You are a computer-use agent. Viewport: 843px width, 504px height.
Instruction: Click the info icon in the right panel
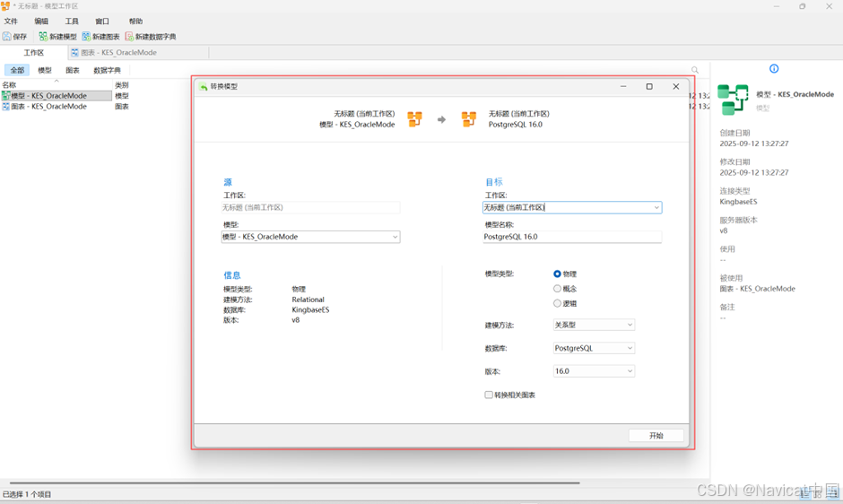[x=774, y=68]
